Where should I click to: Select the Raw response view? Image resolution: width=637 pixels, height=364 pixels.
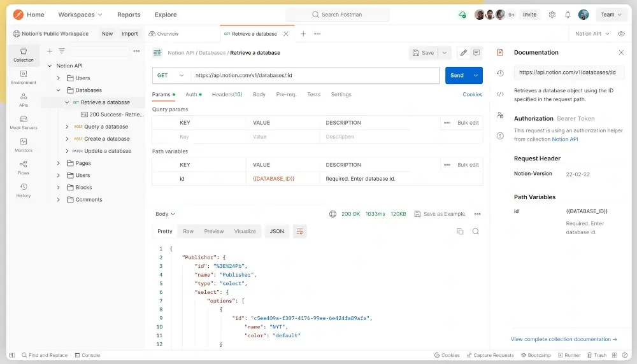pos(188,231)
